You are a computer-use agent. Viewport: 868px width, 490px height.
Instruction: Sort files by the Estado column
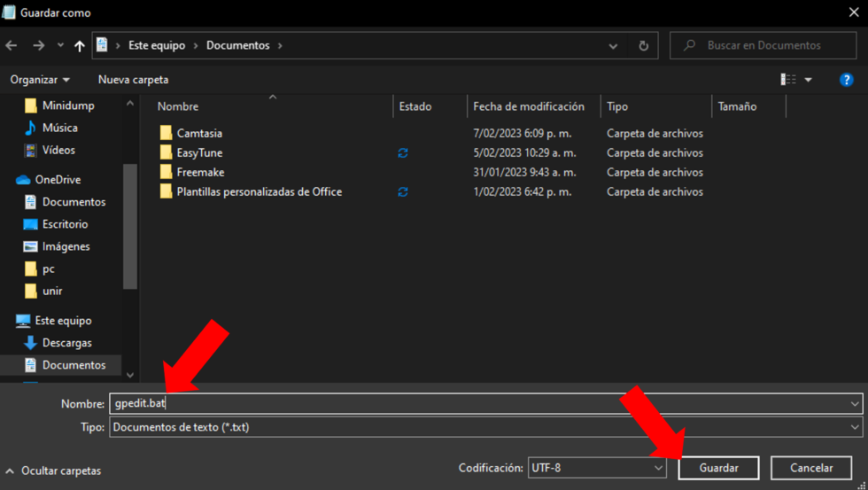[x=415, y=106]
